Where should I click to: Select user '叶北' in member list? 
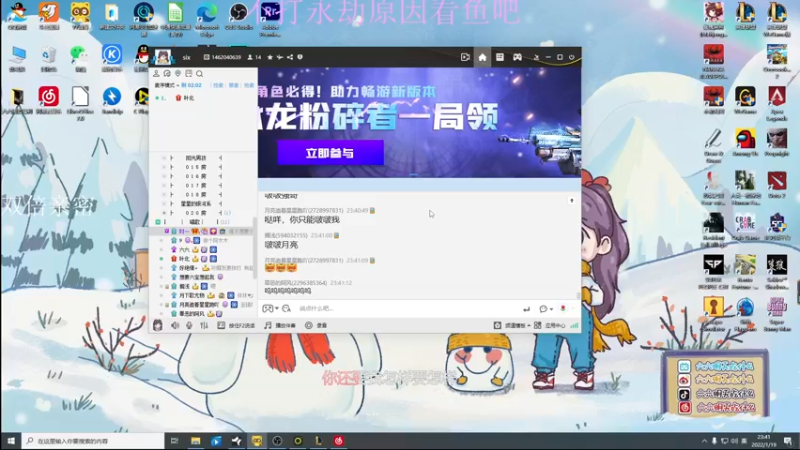[x=184, y=259]
